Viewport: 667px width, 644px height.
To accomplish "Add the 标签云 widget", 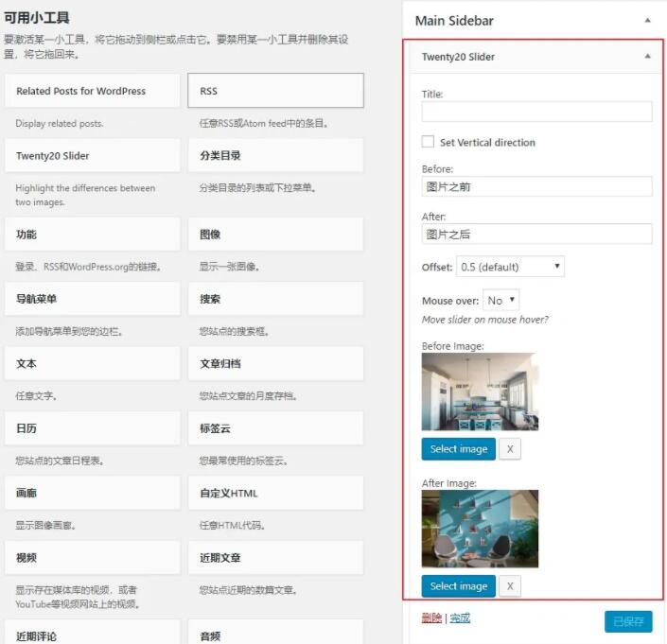I will 275,428.
